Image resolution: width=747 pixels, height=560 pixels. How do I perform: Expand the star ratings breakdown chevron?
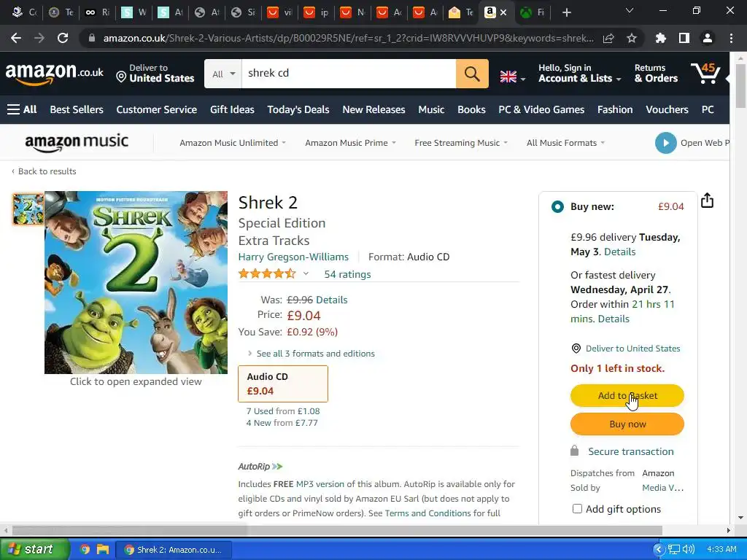point(306,274)
